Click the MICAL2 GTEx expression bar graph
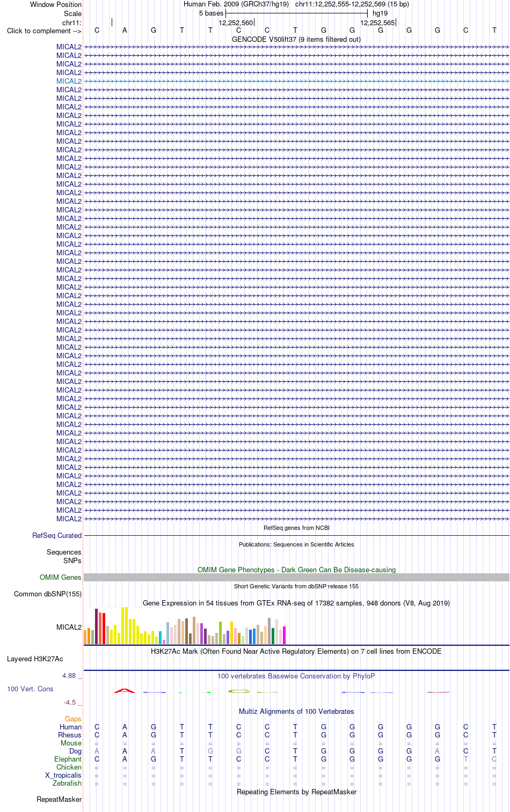 pyautogui.click(x=185, y=626)
